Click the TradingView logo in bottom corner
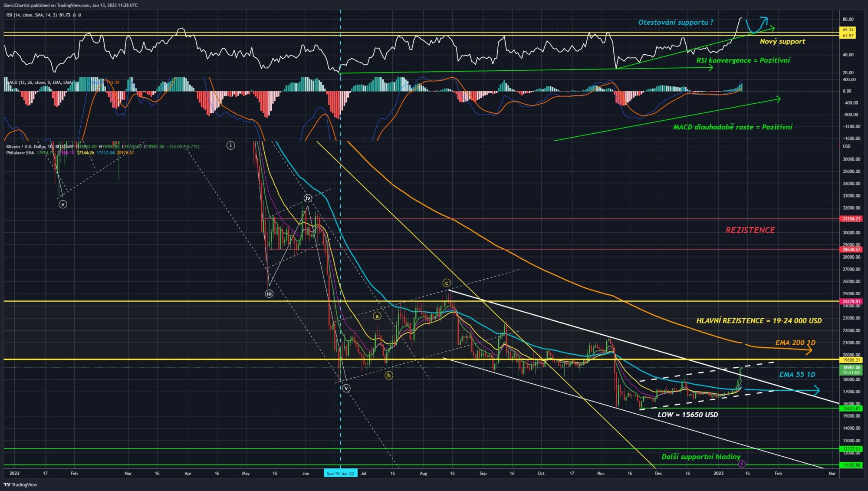The height and width of the screenshot is (491, 868). pyautogui.click(x=20, y=484)
